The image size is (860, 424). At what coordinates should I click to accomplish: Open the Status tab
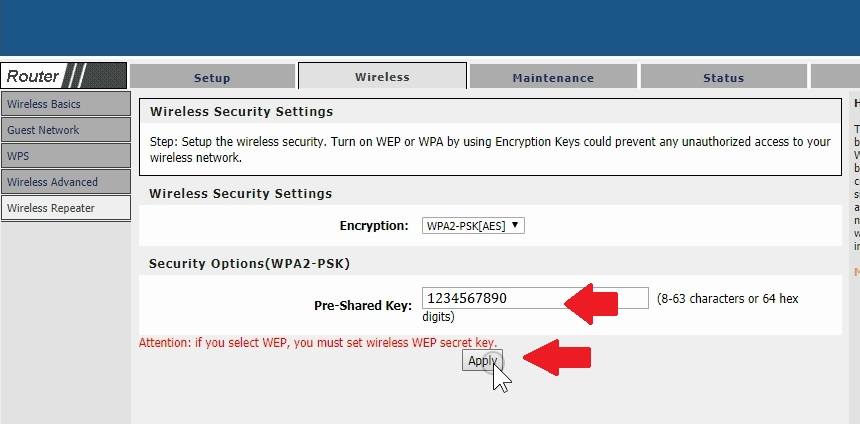tap(723, 77)
